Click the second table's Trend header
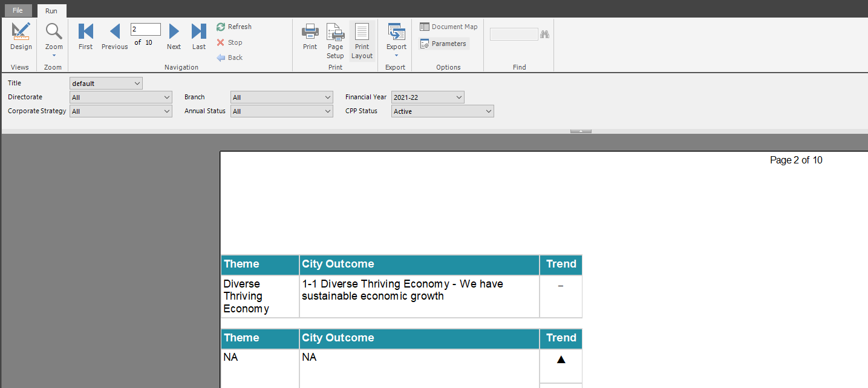Screen dimensions: 868x388 [561, 338]
